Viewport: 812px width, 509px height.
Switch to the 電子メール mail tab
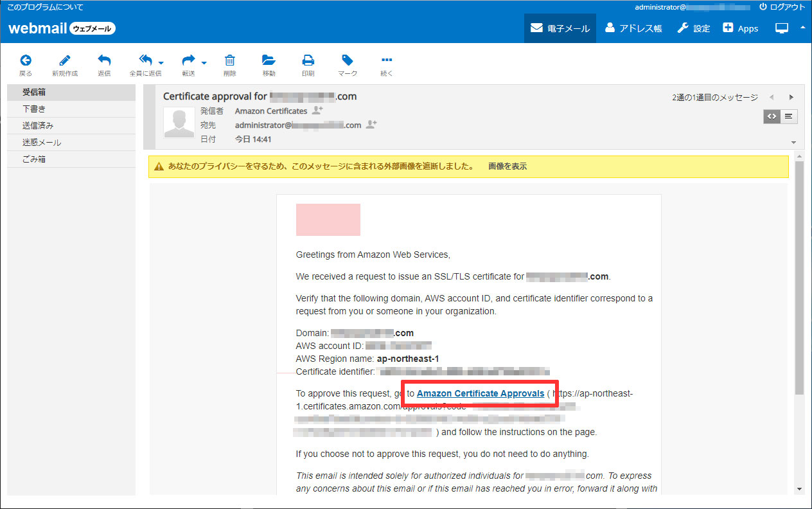[x=560, y=28]
